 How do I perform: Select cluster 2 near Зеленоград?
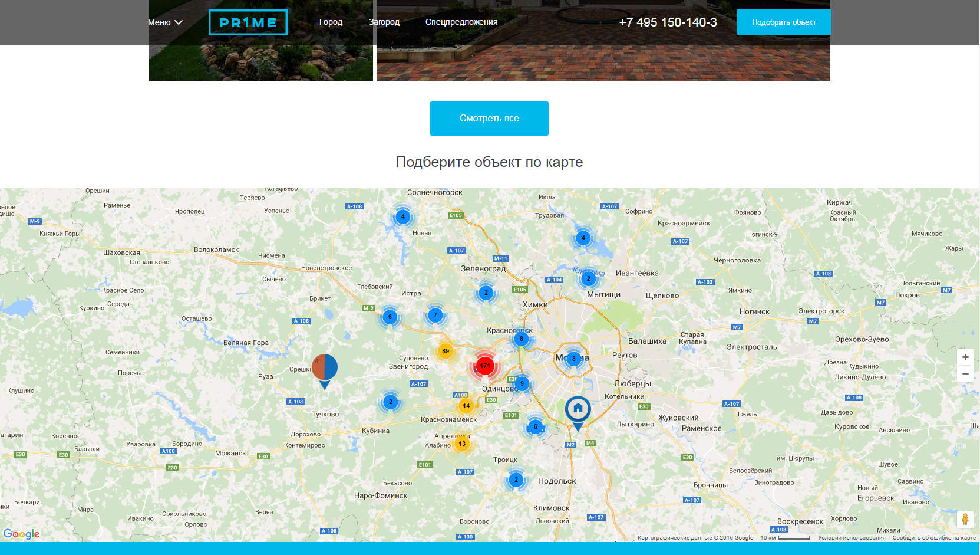486,293
